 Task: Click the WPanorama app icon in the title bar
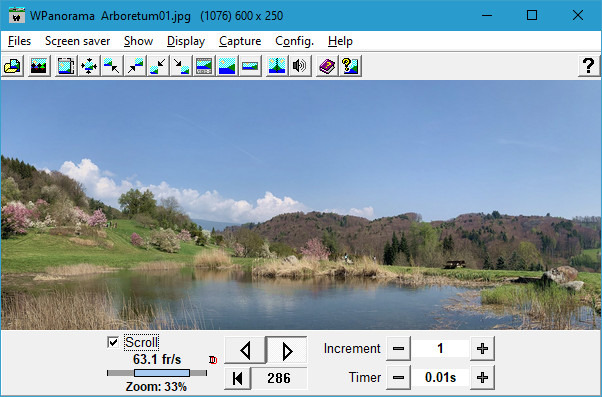[17, 15]
